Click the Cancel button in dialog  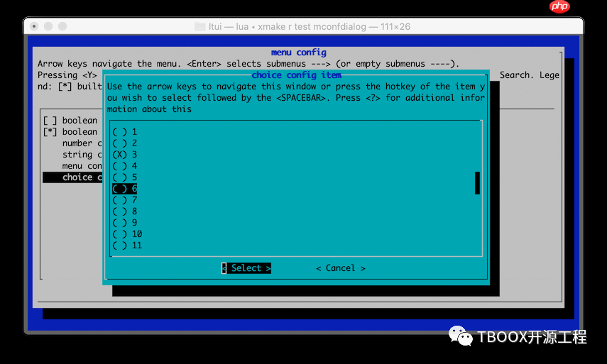pyautogui.click(x=341, y=268)
